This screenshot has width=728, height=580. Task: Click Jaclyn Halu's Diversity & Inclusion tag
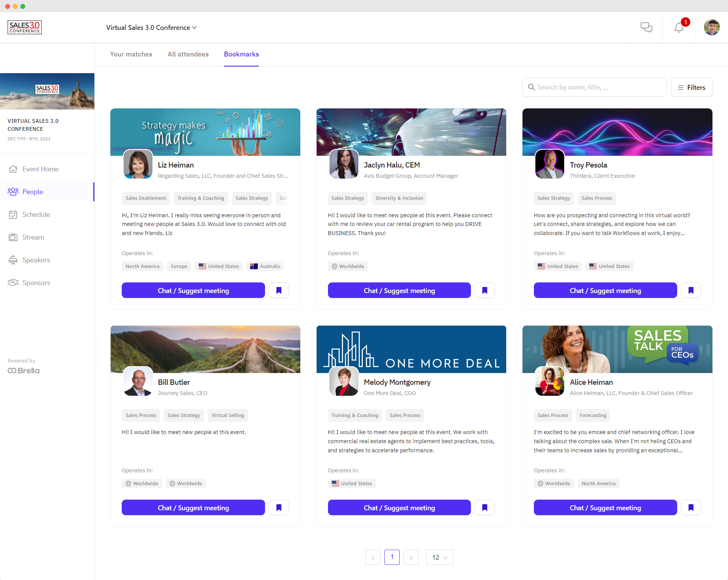click(x=399, y=198)
